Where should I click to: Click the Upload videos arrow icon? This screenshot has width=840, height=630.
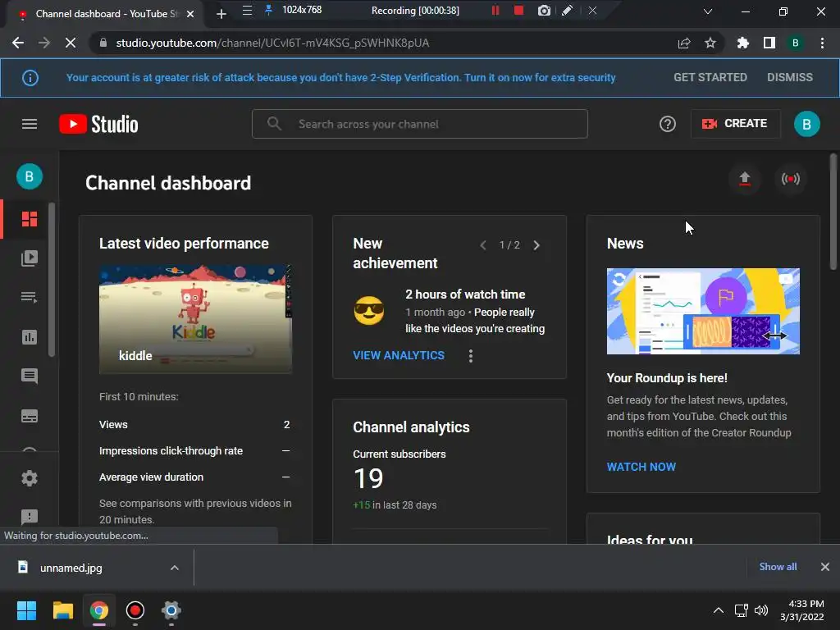(745, 179)
